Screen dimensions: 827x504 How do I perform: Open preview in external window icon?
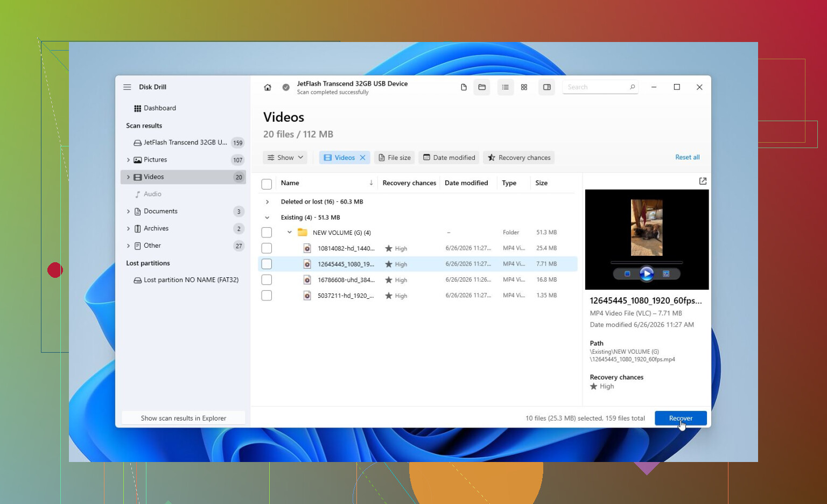tap(703, 181)
